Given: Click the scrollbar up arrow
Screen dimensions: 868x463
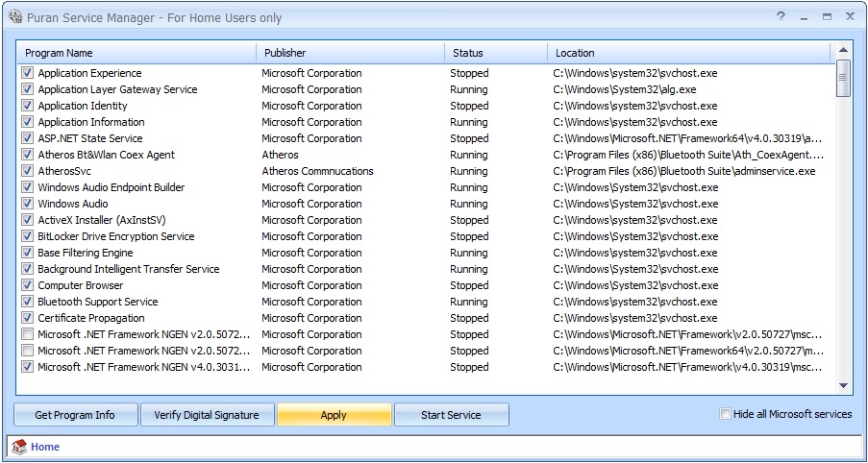Looking at the screenshot, I should (x=843, y=50).
